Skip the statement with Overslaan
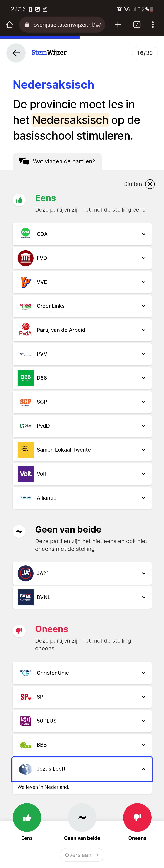 tap(82, 855)
